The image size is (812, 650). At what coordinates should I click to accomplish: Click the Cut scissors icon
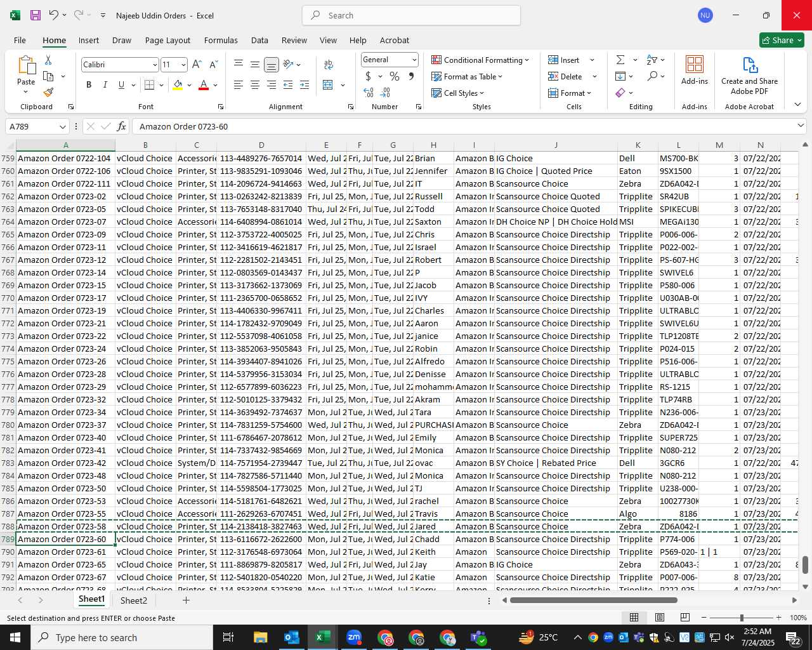click(48, 60)
